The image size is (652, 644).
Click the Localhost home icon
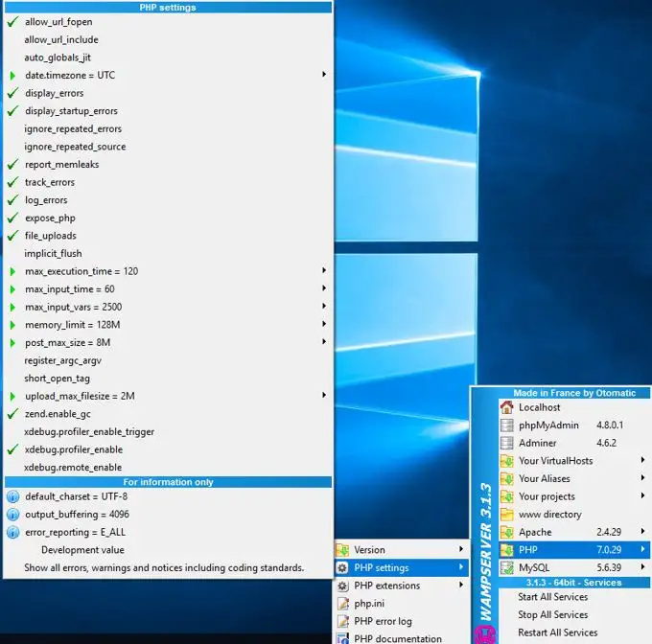coord(507,407)
